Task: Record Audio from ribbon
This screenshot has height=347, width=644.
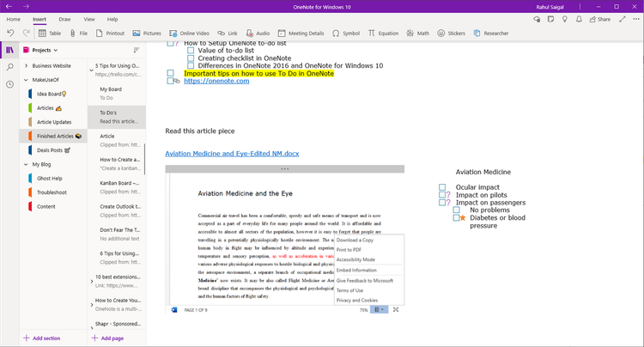Action: (258, 33)
